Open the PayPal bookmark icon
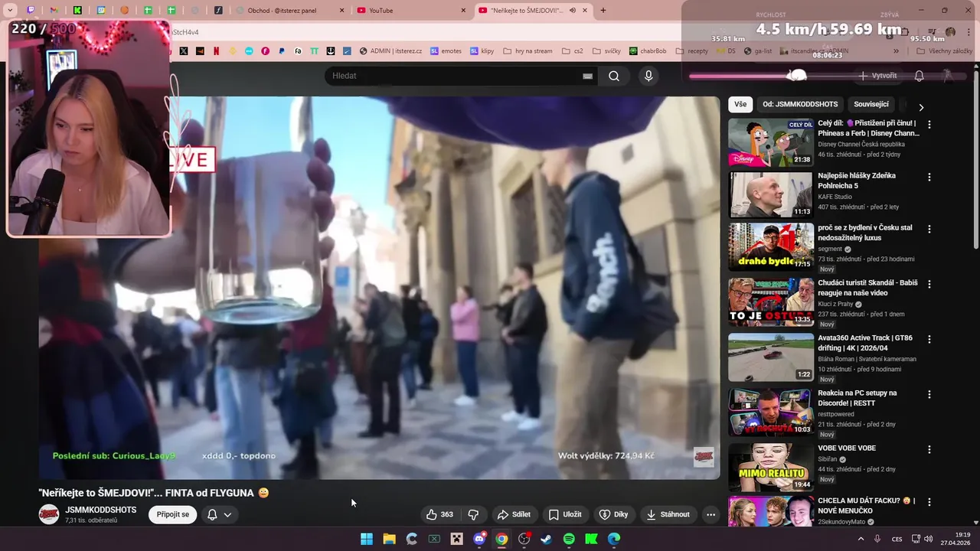The height and width of the screenshot is (551, 980). 282,51
